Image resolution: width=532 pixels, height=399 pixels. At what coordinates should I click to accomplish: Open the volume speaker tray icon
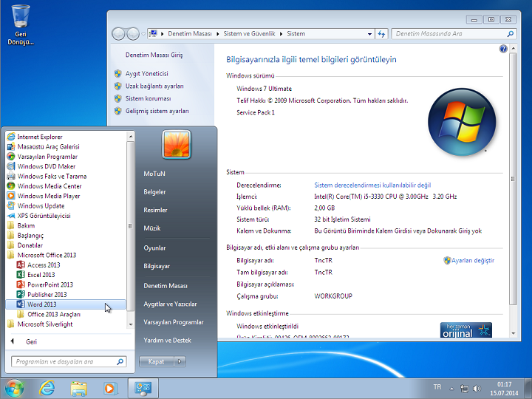[477, 389]
